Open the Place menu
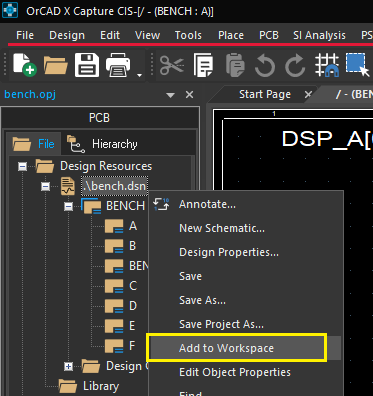This screenshot has width=373, height=396. pos(231,35)
